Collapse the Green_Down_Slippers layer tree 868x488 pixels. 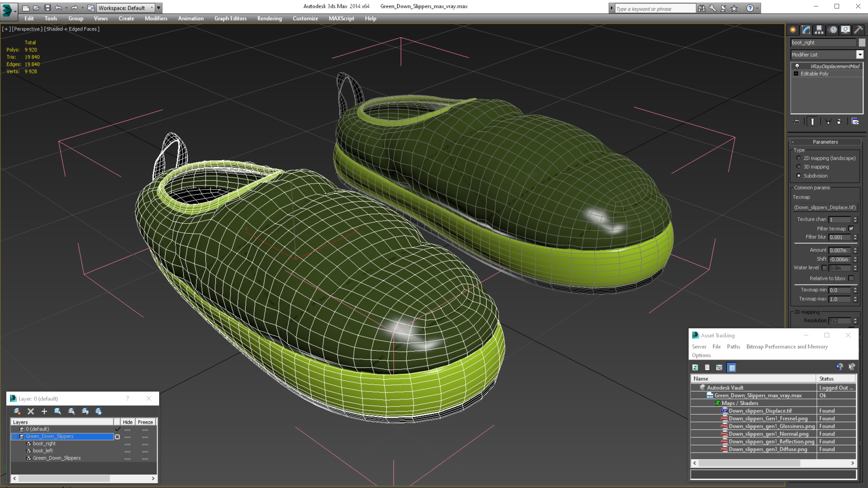pos(14,436)
